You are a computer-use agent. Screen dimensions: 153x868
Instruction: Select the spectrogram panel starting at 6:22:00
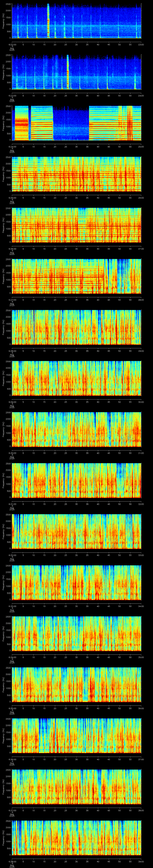click(77, 21)
